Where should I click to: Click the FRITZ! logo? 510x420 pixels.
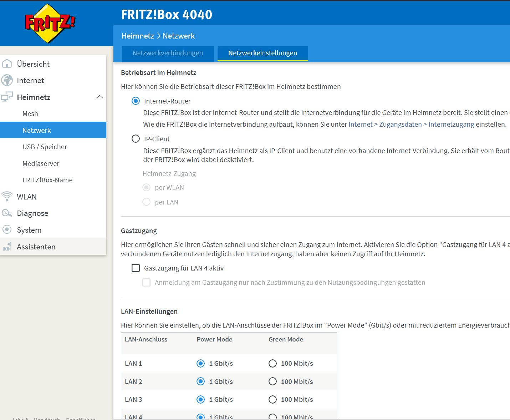pyautogui.click(x=50, y=24)
